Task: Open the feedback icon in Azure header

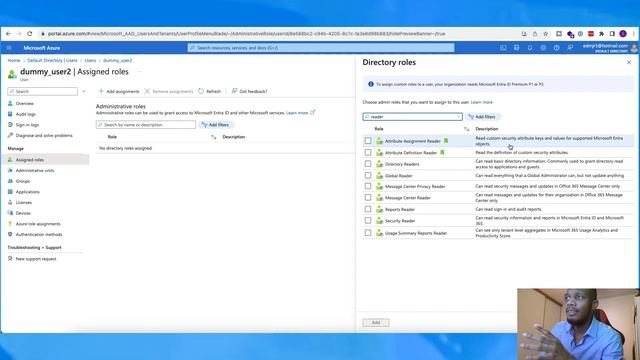Action: tap(570, 48)
